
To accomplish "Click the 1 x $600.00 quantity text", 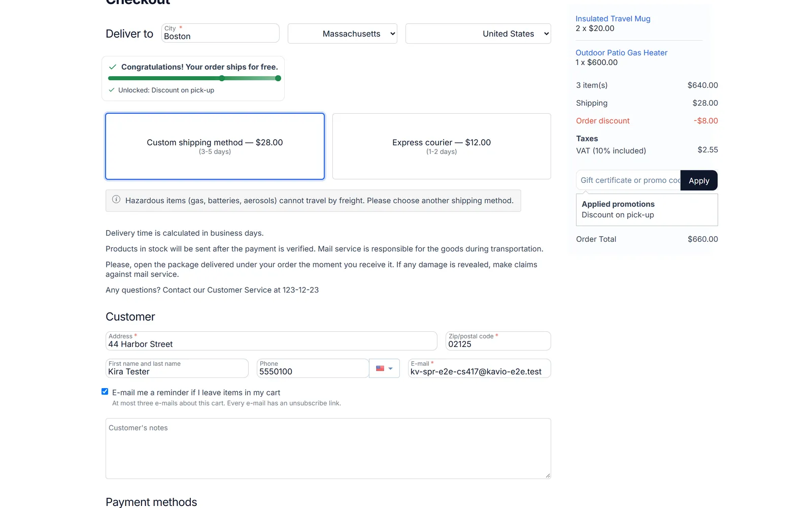I will point(596,62).
